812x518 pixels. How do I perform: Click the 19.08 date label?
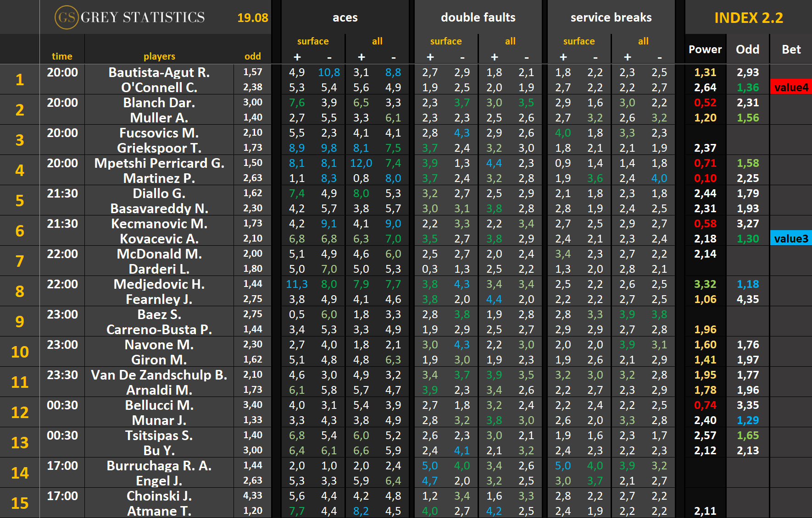(252, 18)
